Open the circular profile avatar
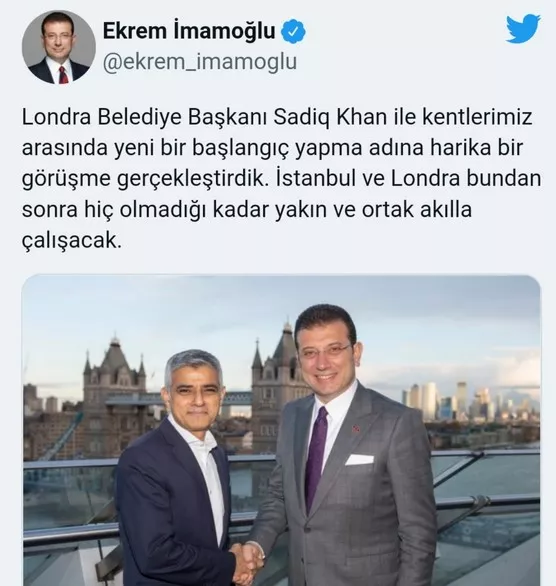 click(59, 47)
